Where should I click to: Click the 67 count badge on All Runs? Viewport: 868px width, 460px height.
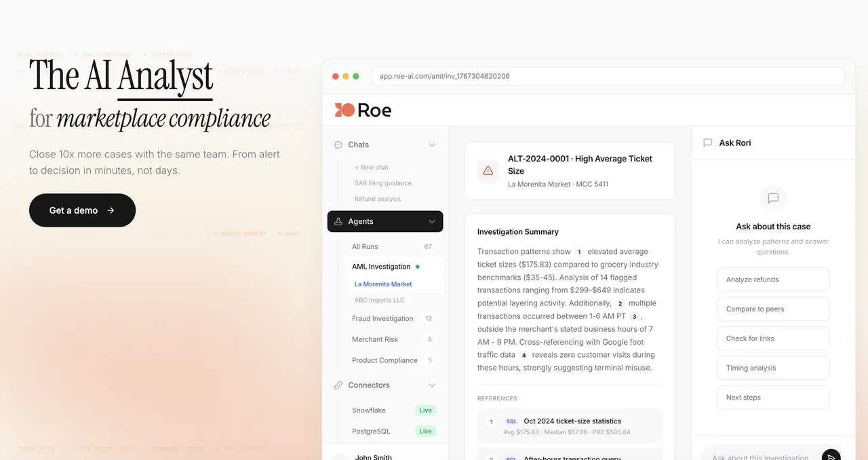428,246
